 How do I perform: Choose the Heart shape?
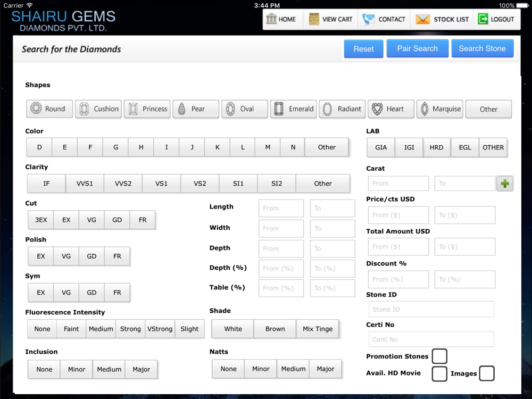tap(390, 109)
